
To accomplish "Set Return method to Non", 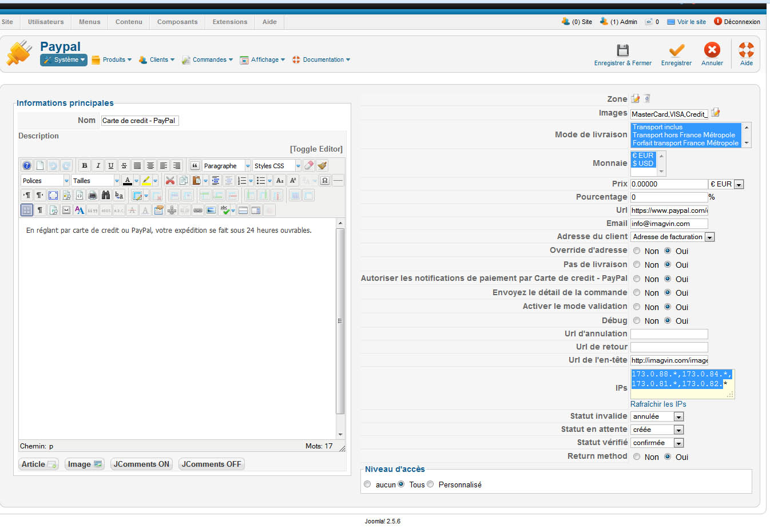I will [637, 456].
